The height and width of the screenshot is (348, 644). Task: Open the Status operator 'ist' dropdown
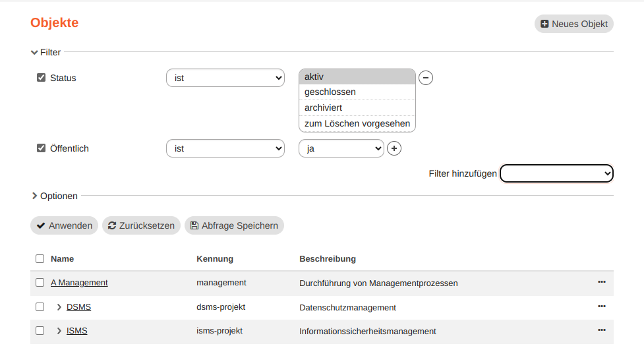point(225,78)
